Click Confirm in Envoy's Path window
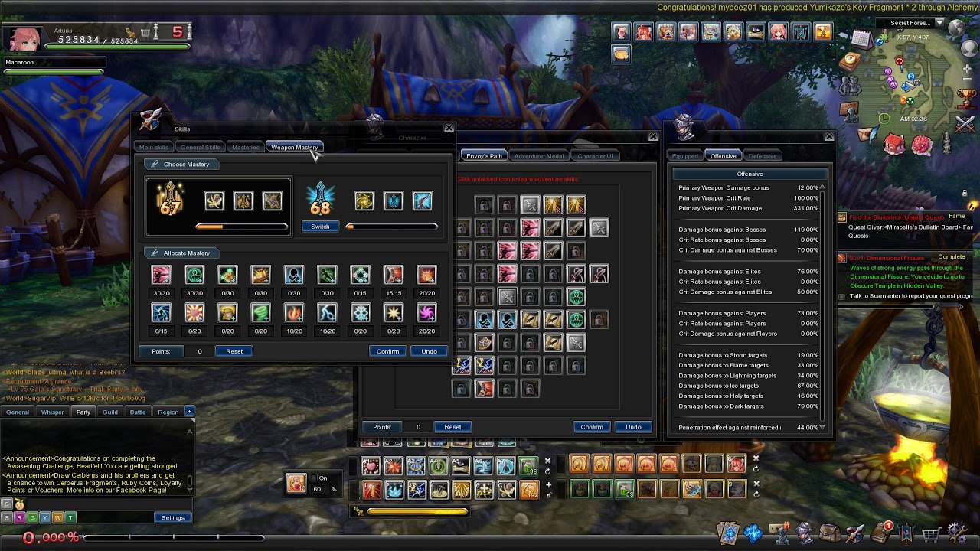 [592, 427]
